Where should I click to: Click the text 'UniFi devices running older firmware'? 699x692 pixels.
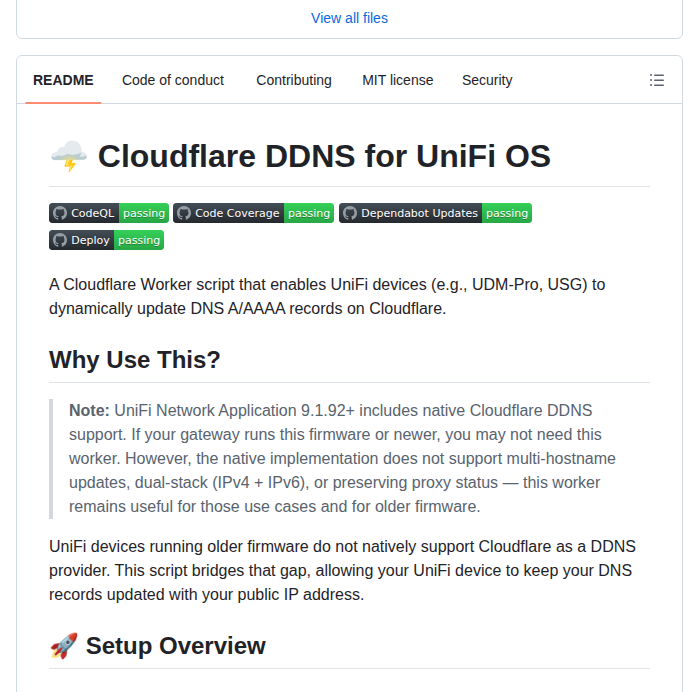tap(179, 546)
